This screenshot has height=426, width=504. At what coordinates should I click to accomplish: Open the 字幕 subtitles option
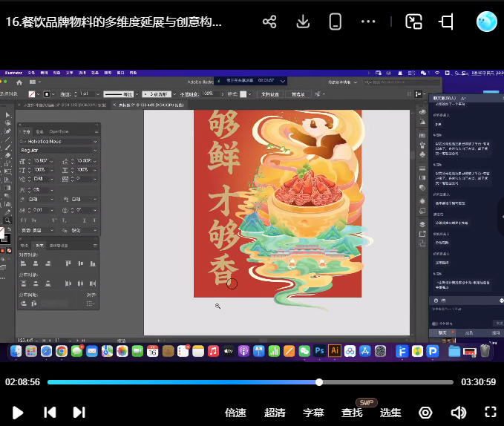point(313,413)
